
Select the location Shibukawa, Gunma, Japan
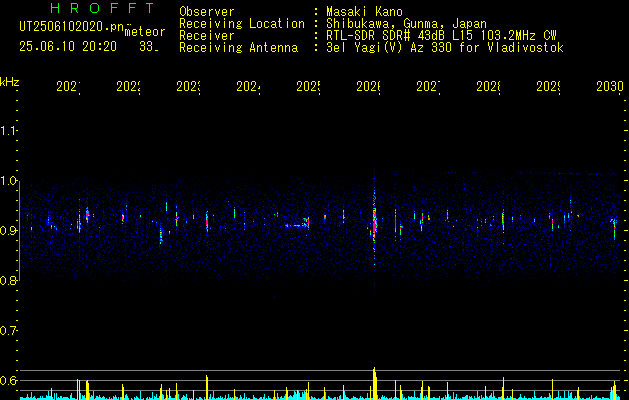[406, 24]
